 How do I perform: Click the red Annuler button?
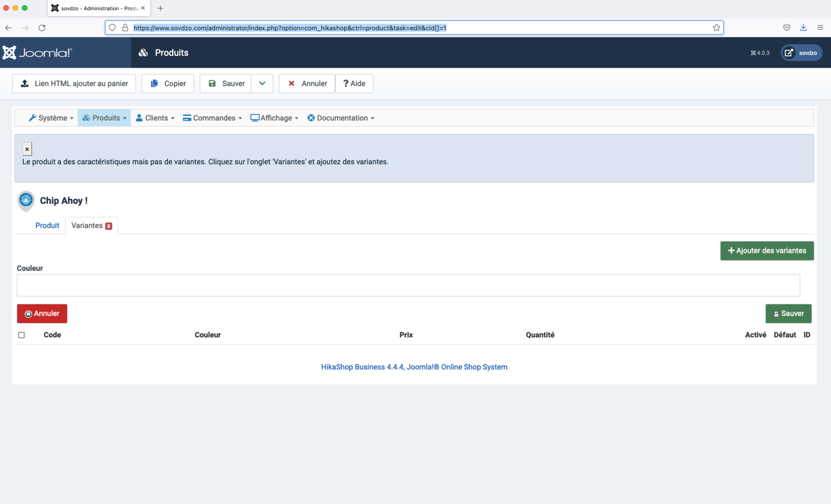42,314
